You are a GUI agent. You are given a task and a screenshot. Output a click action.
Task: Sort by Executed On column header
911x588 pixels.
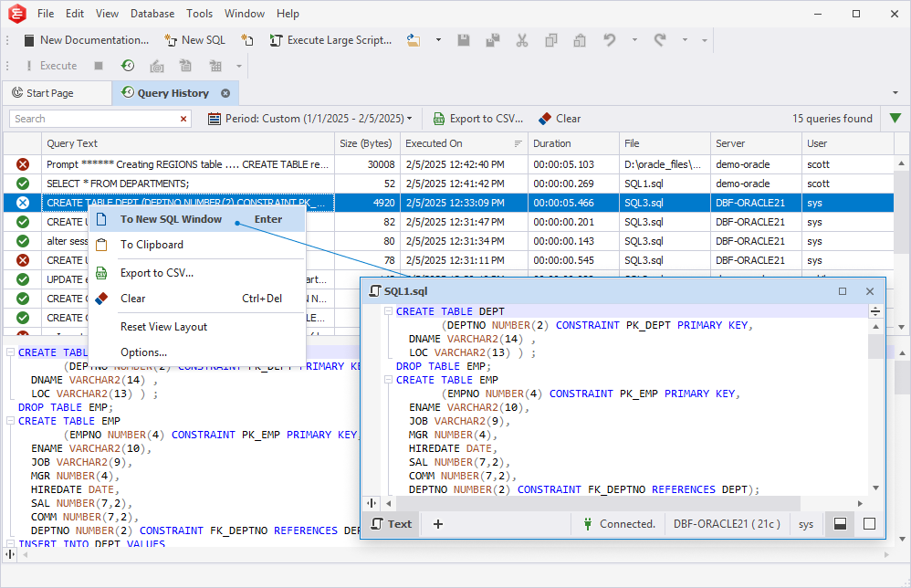click(464, 143)
